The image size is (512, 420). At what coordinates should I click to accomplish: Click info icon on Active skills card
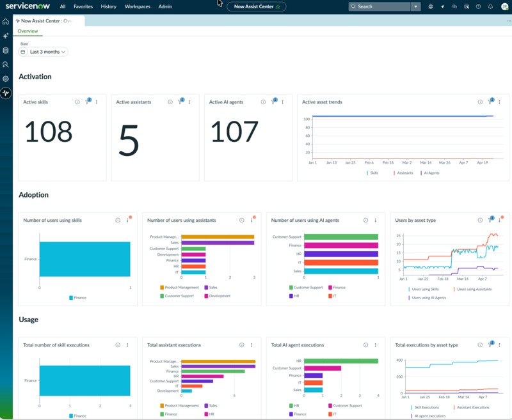77,102
